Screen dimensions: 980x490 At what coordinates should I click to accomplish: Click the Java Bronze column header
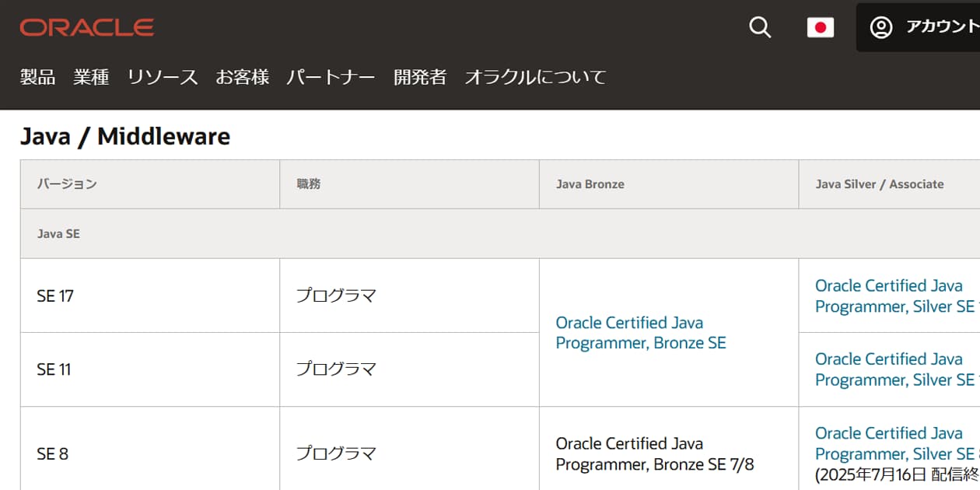click(590, 184)
